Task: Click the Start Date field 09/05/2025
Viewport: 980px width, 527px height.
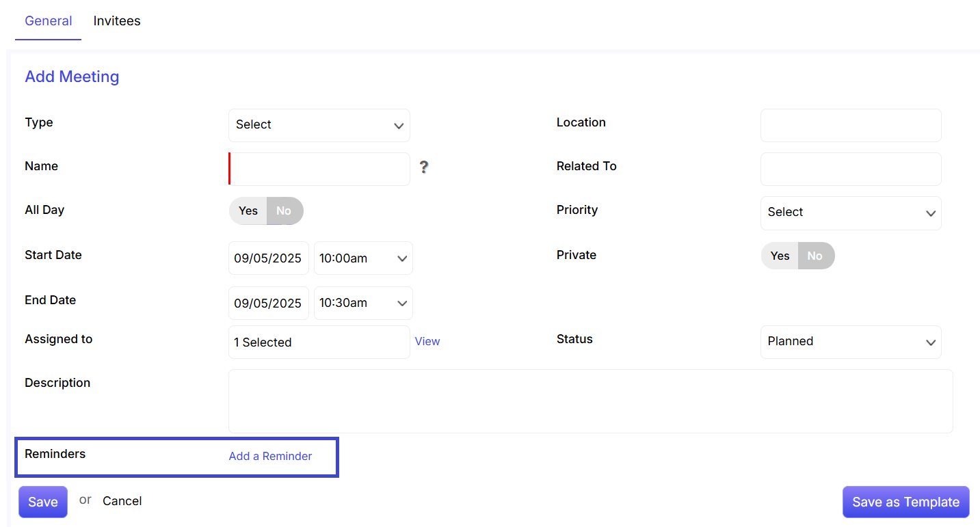Action: (x=269, y=258)
